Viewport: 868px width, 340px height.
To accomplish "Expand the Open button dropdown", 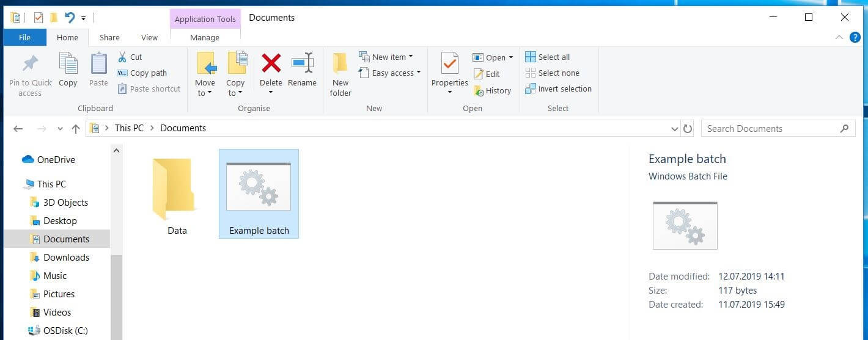I will [x=511, y=57].
